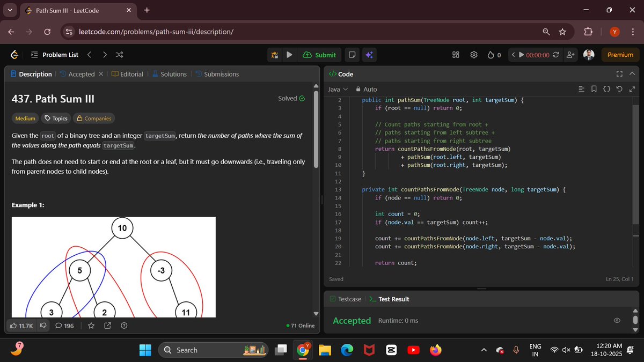Open Windows Start menu
The width and height of the screenshot is (644, 362).
145,350
